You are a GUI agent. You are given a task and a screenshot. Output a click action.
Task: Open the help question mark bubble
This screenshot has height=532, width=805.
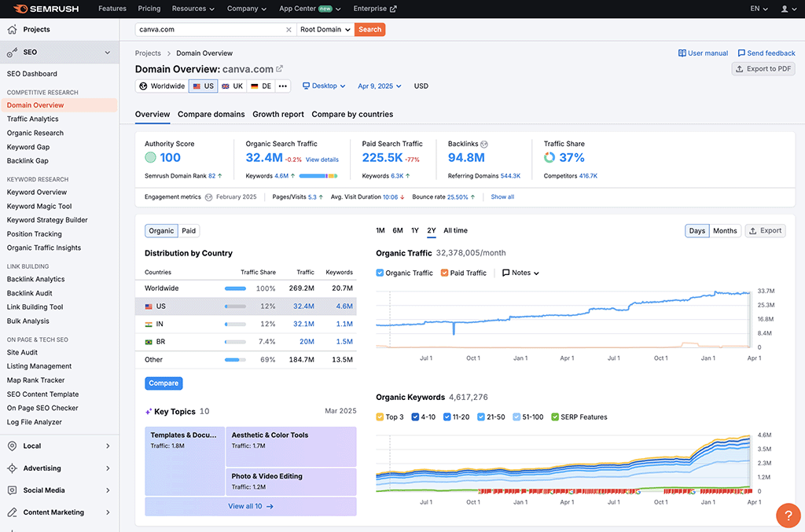coord(788,515)
